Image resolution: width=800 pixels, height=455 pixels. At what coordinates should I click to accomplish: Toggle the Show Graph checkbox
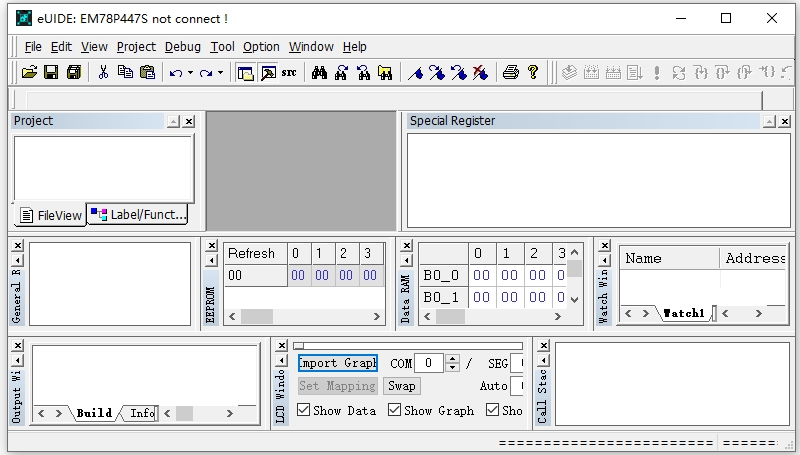coord(394,410)
